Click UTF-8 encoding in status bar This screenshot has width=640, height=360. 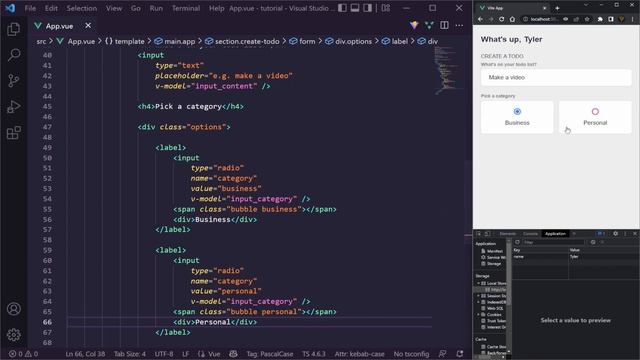point(164,354)
